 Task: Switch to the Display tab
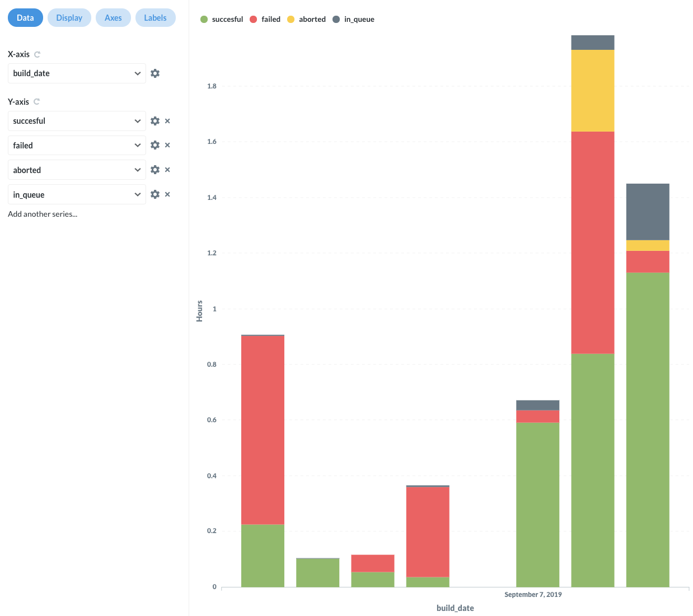[x=69, y=18]
